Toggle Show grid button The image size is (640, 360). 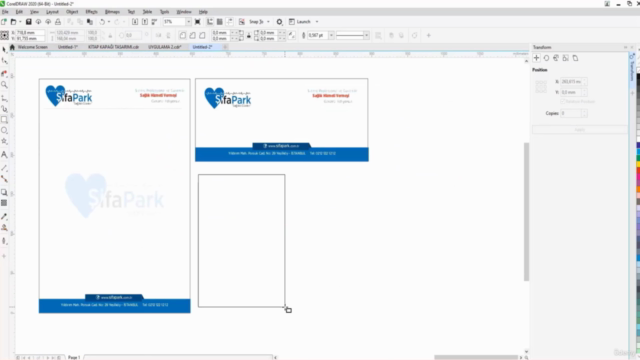click(220, 22)
